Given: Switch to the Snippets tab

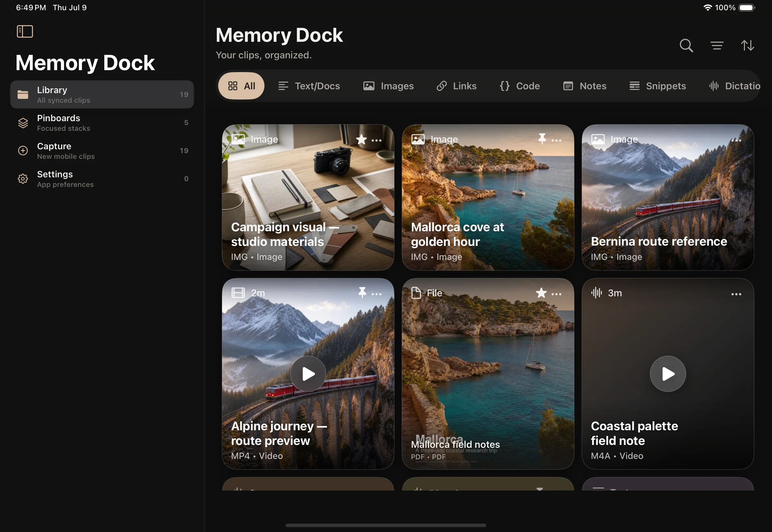Looking at the screenshot, I should tap(657, 86).
